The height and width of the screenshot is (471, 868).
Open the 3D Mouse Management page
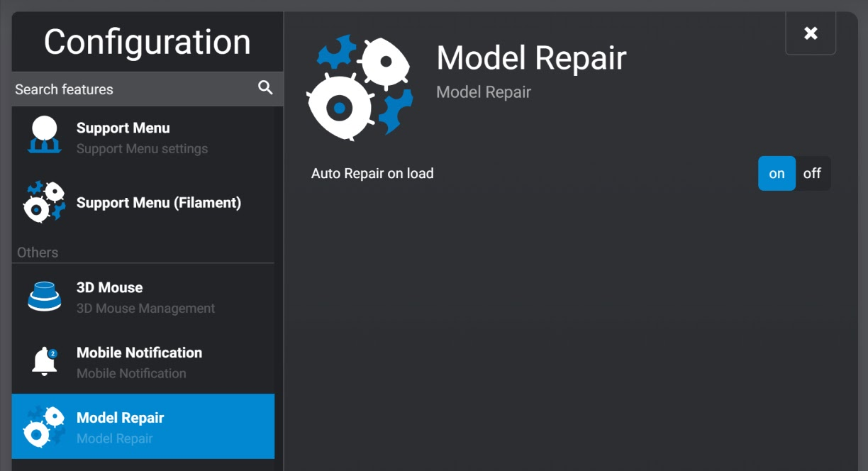coord(142,297)
